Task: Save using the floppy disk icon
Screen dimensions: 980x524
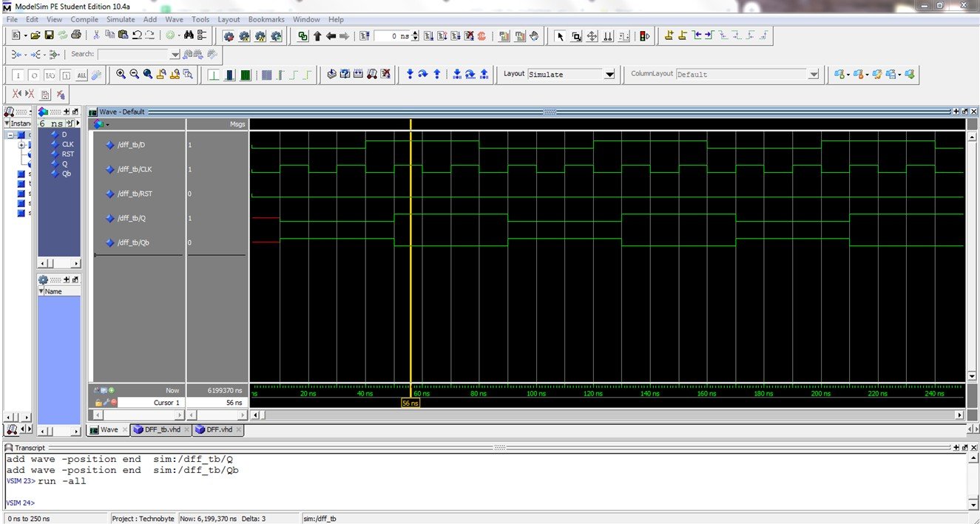Action: point(49,35)
